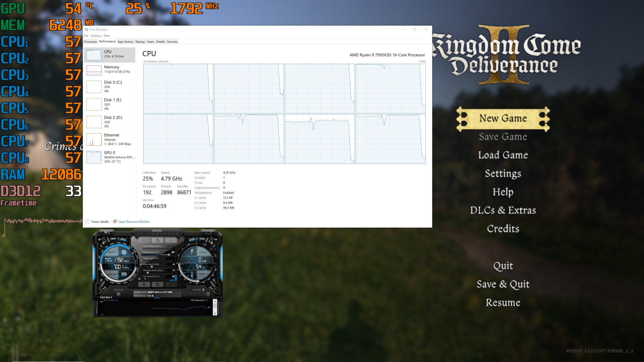
Task: Click Load Game in game menu
Action: pos(503,155)
